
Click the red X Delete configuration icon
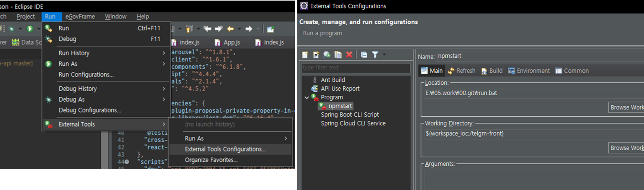pos(349,55)
